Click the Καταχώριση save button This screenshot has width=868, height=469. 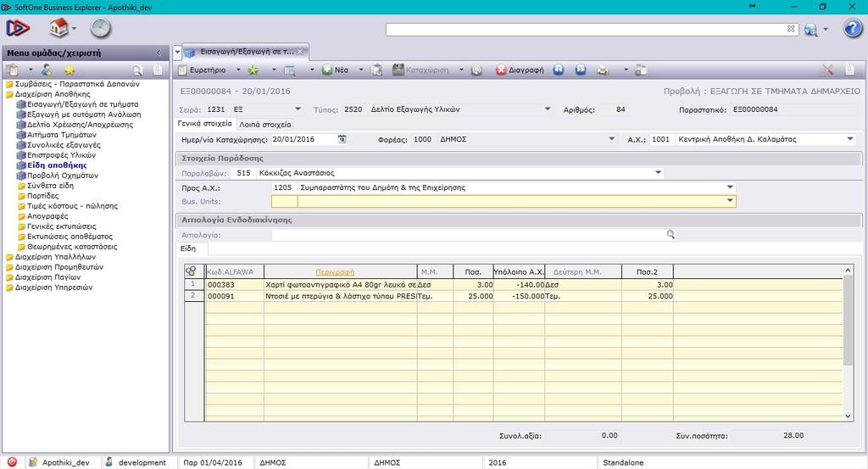click(420, 70)
